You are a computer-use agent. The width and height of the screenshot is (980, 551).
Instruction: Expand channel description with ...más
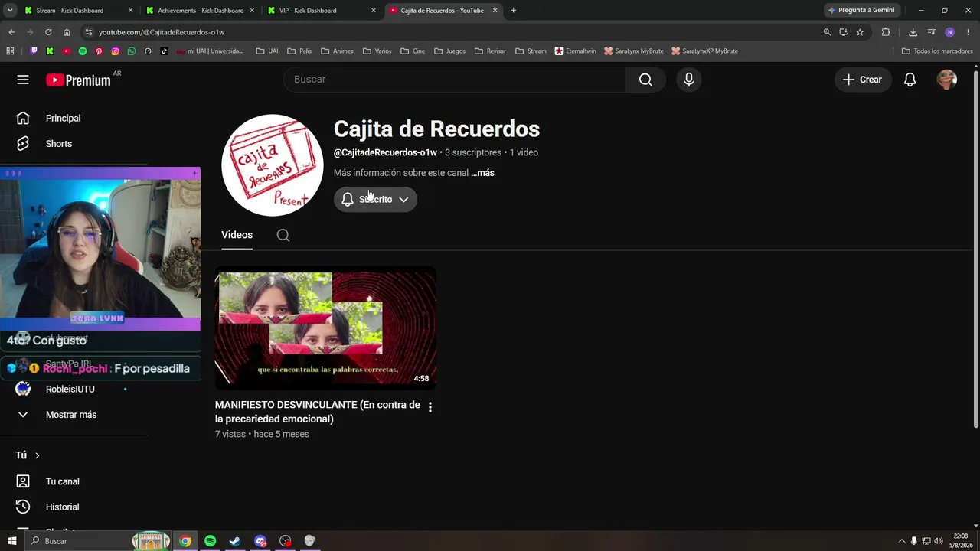[x=482, y=173]
